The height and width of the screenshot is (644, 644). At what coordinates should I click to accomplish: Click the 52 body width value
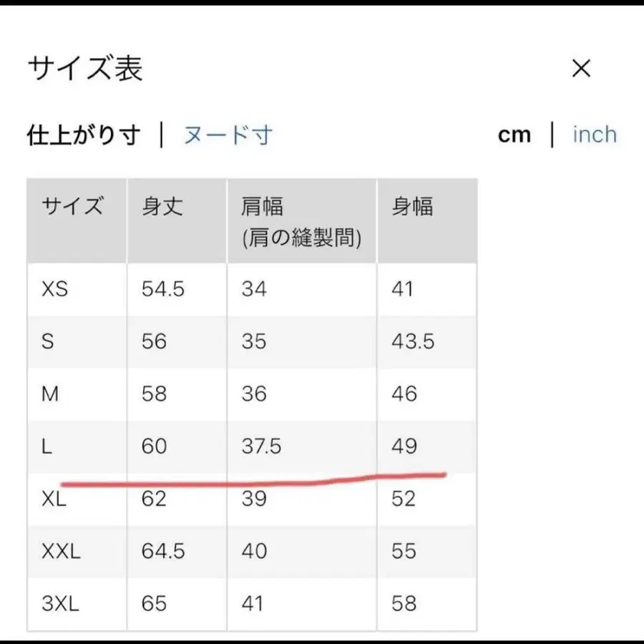tap(404, 499)
